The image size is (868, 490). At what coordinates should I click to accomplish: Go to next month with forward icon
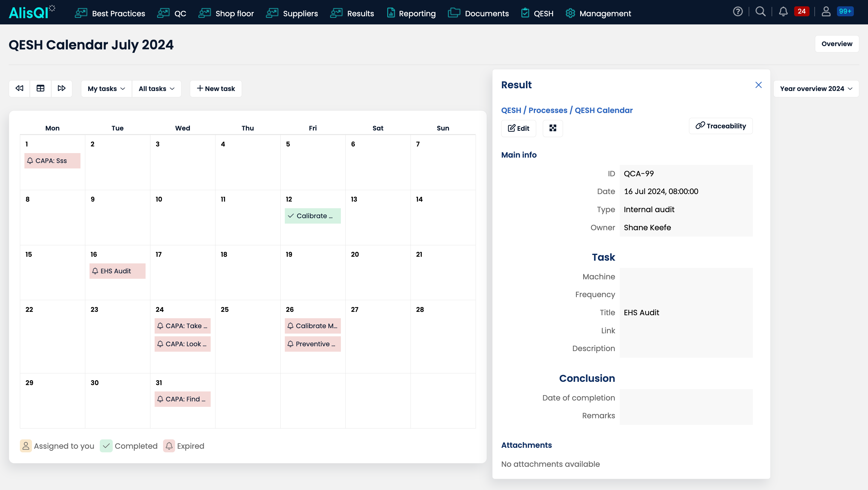pyautogui.click(x=61, y=89)
